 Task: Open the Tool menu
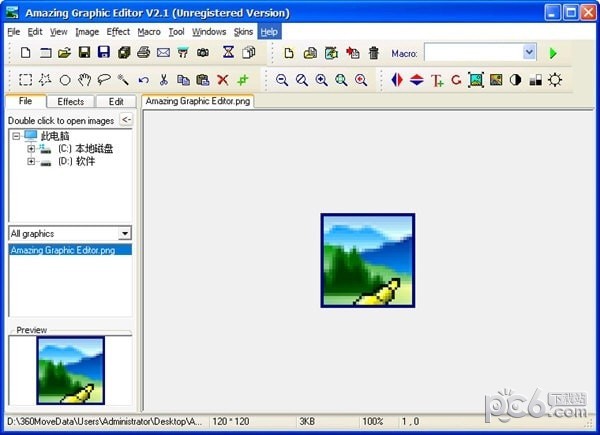click(176, 32)
